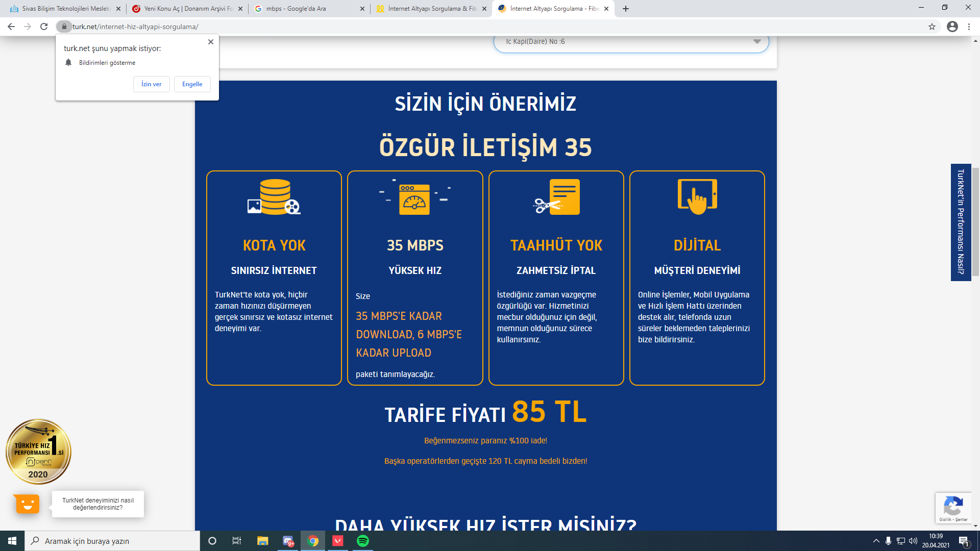Click the Windows search input box
The width and height of the screenshot is (980, 551).
(x=112, y=541)
